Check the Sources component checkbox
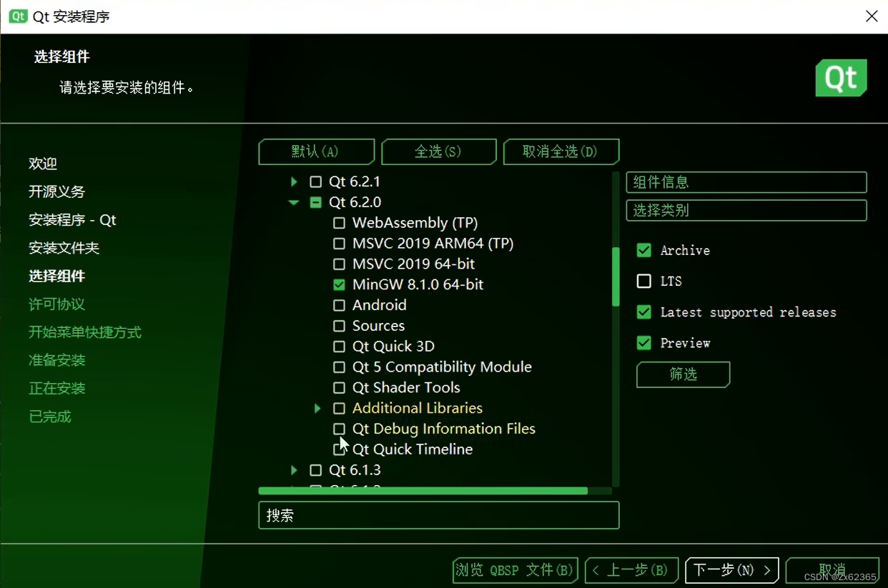The image size is (888, 588). [x=339, y=326]
